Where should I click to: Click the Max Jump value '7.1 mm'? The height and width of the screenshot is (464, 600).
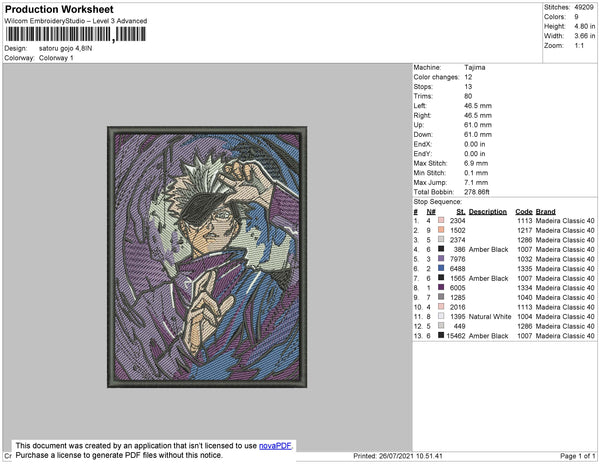point(476,182)
